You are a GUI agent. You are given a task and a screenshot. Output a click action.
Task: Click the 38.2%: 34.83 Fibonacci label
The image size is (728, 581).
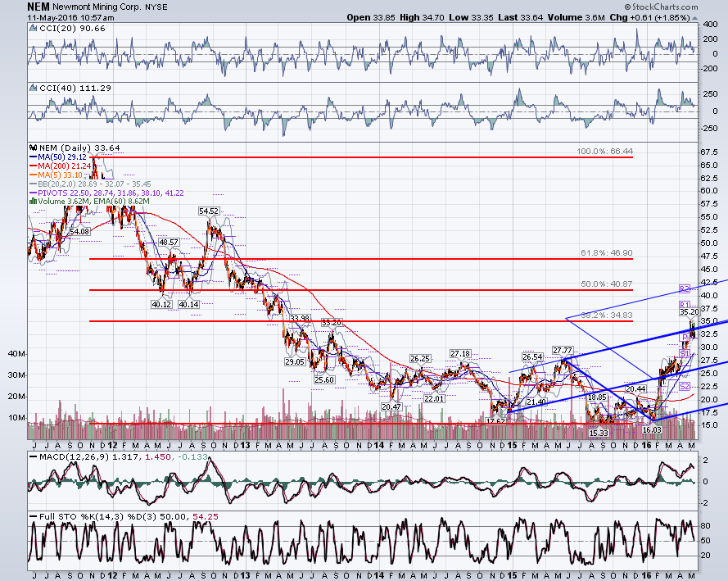coord(606,315)
